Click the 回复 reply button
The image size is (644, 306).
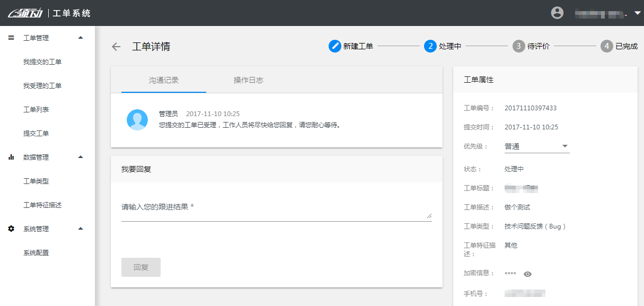tap(140, 267)
